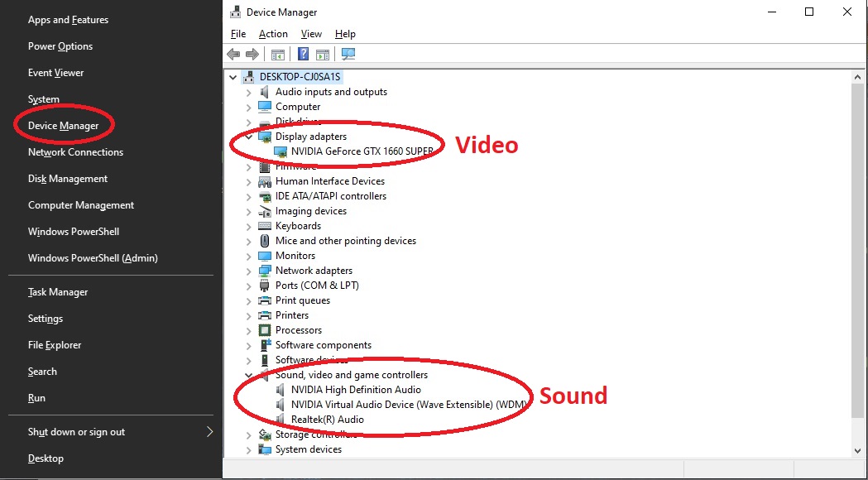
Task: Collapse the DESKTOP-CJ0SA1S root node
Action: [233, 77]
